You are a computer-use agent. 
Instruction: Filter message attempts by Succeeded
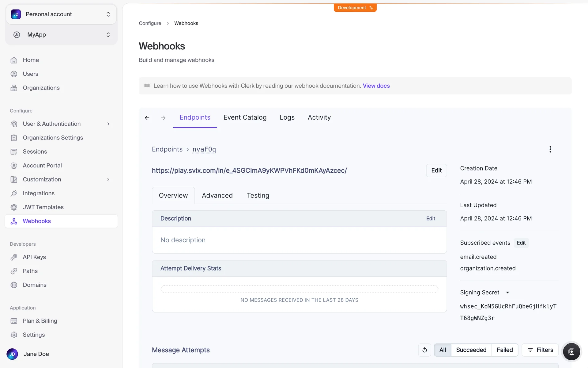click(471, 350)
